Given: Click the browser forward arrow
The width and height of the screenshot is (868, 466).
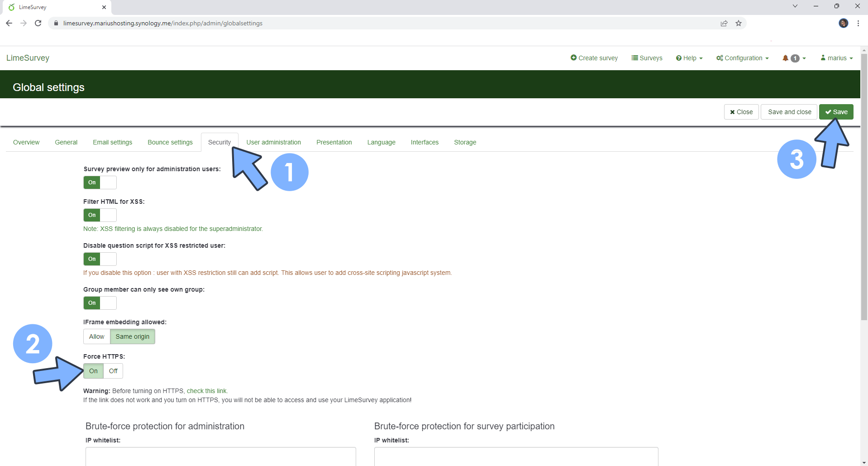Looking at the screenshot, I should (24, 23).
